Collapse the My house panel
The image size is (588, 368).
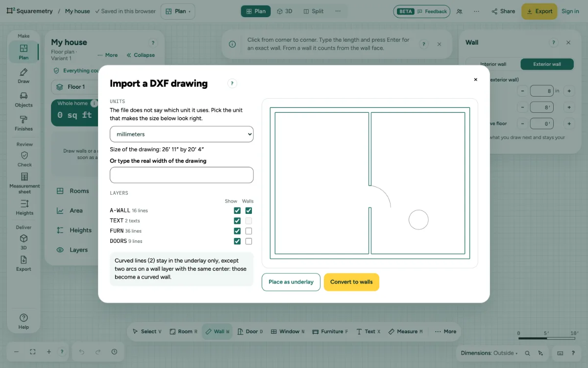[x=141, y=55]
